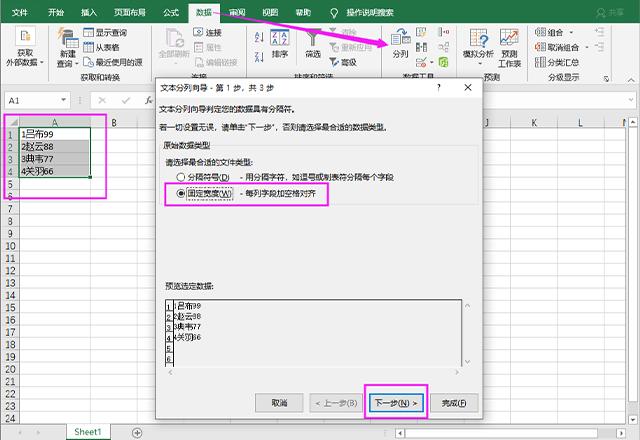Close the Text to Columns wizard
The image size is (640, 440).
coord(468,87)
